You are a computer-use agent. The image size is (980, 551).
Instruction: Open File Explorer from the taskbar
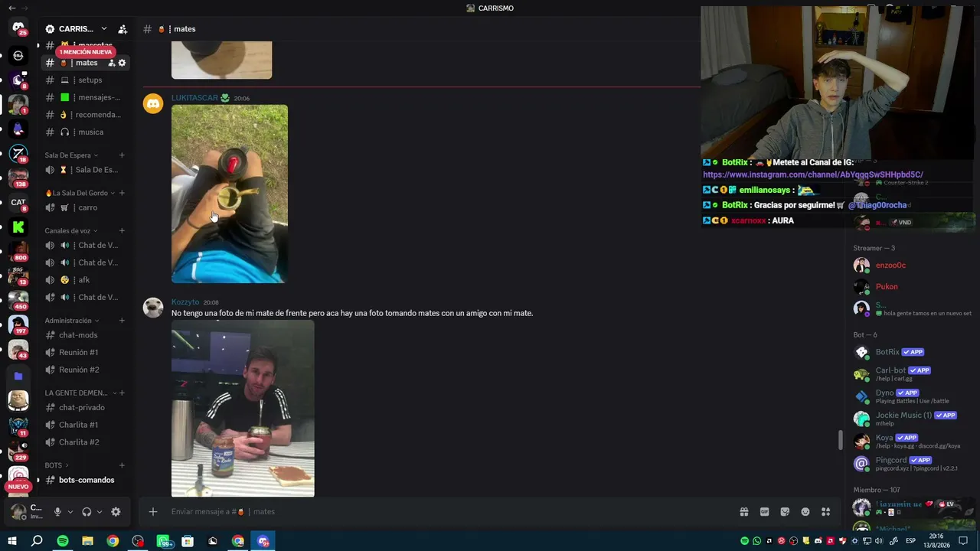[88, 541]
